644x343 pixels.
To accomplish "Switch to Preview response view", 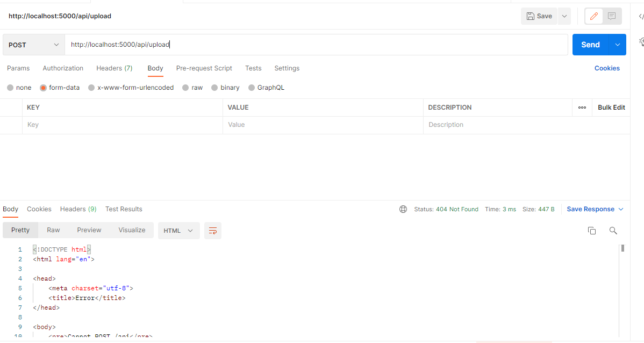I will [x=89, y=230].
